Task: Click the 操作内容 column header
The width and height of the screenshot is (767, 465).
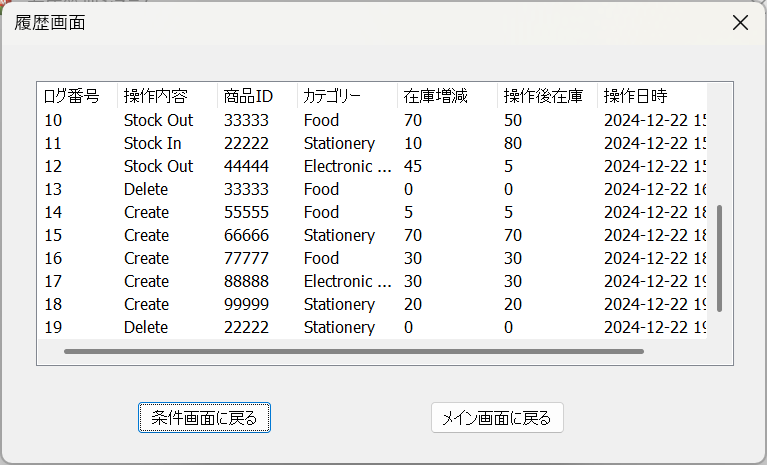Action: click(x=155, y=97)
